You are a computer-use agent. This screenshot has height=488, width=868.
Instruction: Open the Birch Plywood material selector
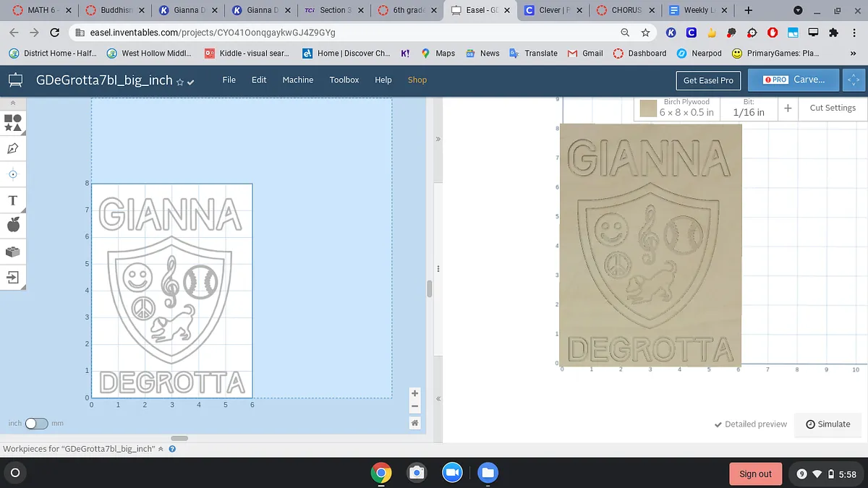(x=686, y=108)
